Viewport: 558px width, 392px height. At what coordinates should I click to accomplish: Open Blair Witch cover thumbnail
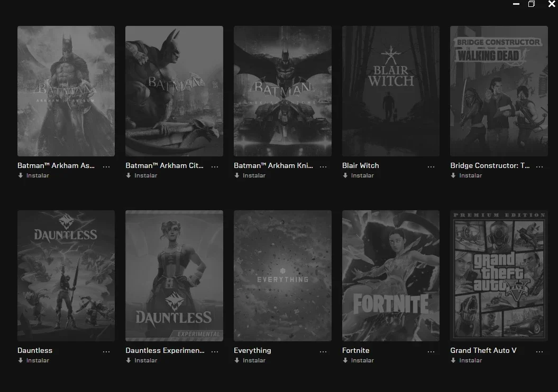pyautogui.click(x=391, y=91)
